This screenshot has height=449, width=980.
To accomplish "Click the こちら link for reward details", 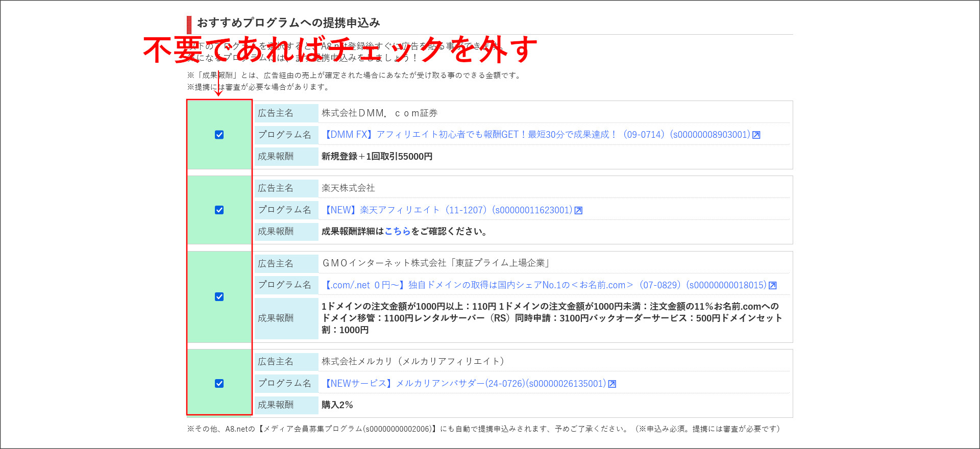I will 398,231.
